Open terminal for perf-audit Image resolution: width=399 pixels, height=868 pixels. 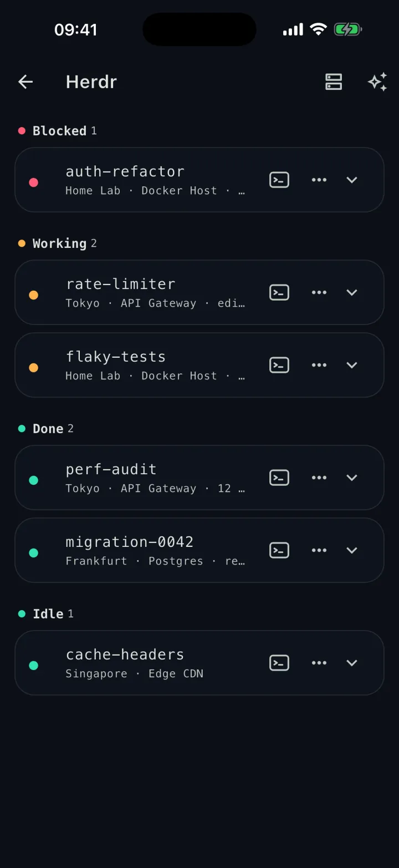(x=279, y=478)
